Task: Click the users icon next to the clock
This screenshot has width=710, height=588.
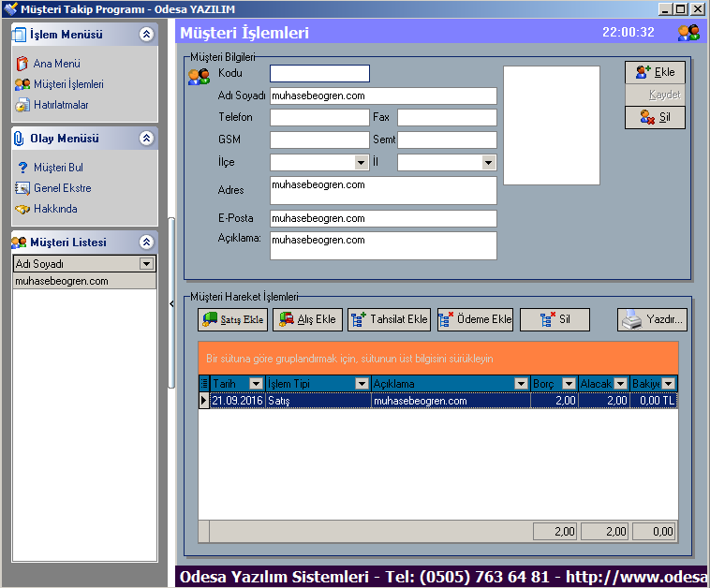Action: point(688,33)
